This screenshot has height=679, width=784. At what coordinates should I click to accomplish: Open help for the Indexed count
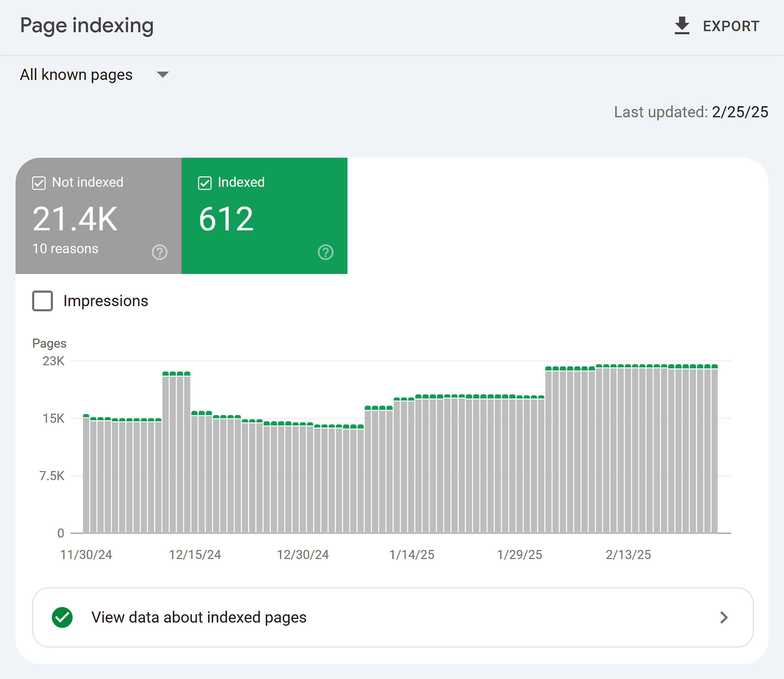click(326, 252)
